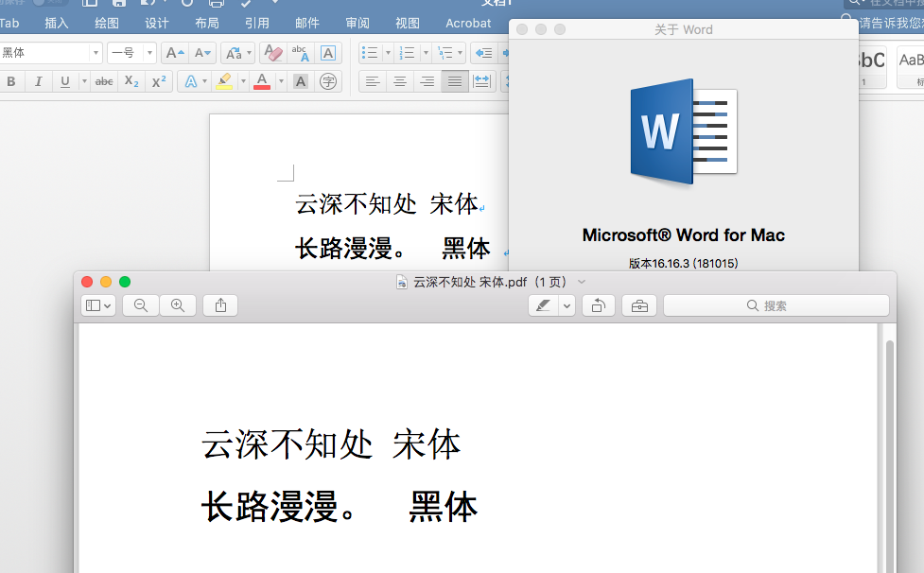Open the 视图 ribbon tab
Viewport: 924px width, 573px height.
coord(408,23)
